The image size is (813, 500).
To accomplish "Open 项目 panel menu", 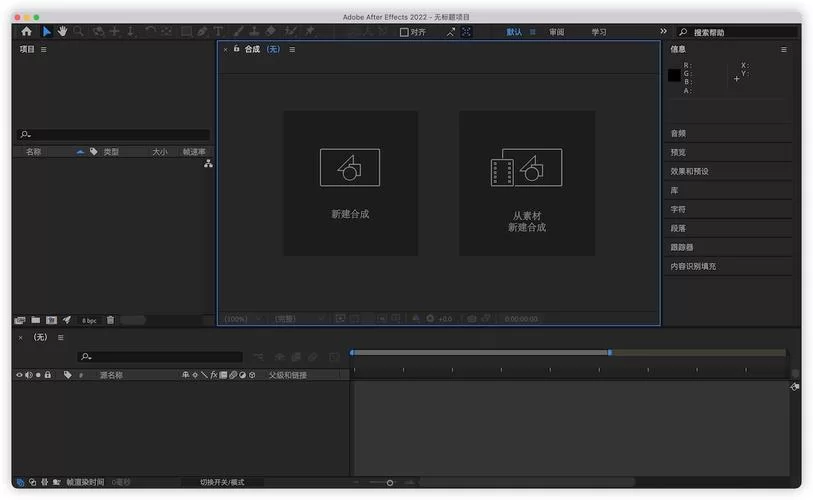I will click(44, 49).
